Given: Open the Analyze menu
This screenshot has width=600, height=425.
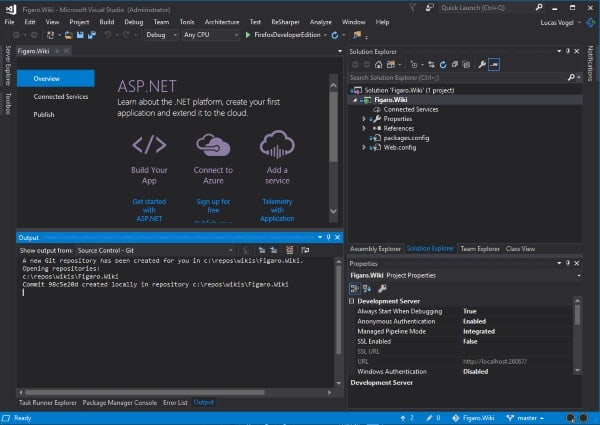Looking at the screenshot, I should coord(321,22).
